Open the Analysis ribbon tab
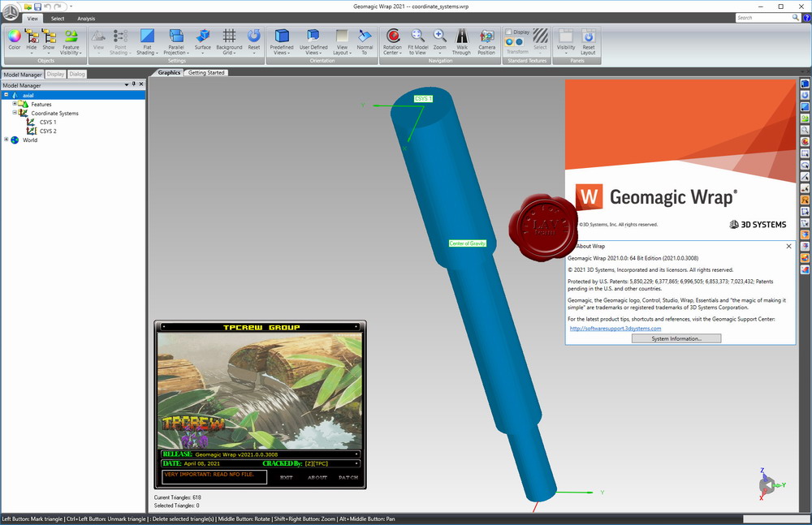The width and height of the screenshot is (812, 525). click(x=86, y=19)
